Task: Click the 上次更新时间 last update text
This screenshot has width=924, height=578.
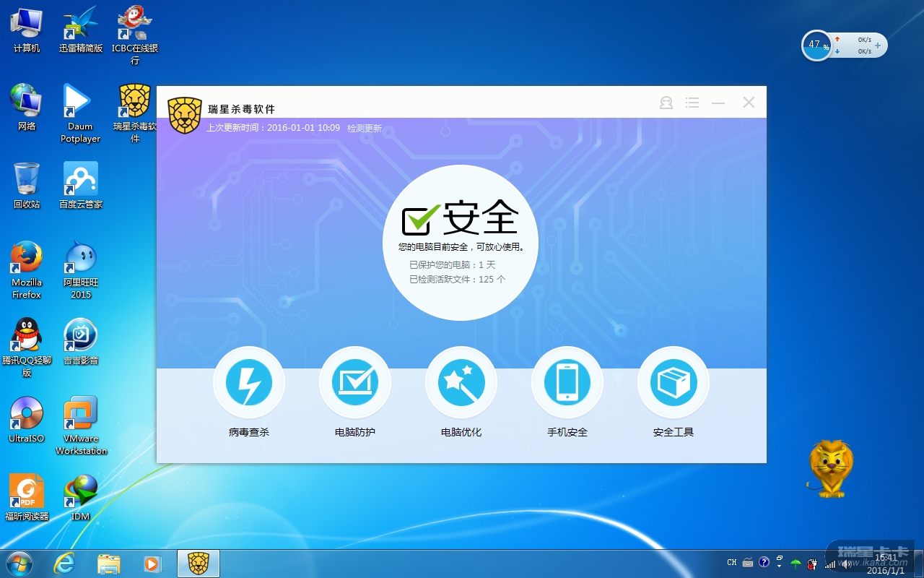Action: click(274, 128)
